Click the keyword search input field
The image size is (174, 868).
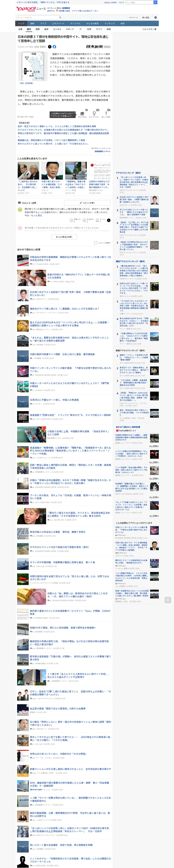point(37,18)
